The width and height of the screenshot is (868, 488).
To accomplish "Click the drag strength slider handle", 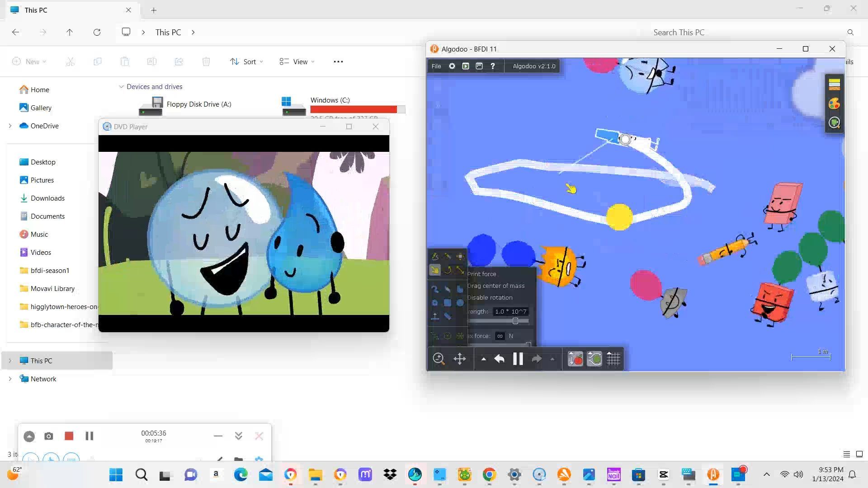I will coord(515,321).
